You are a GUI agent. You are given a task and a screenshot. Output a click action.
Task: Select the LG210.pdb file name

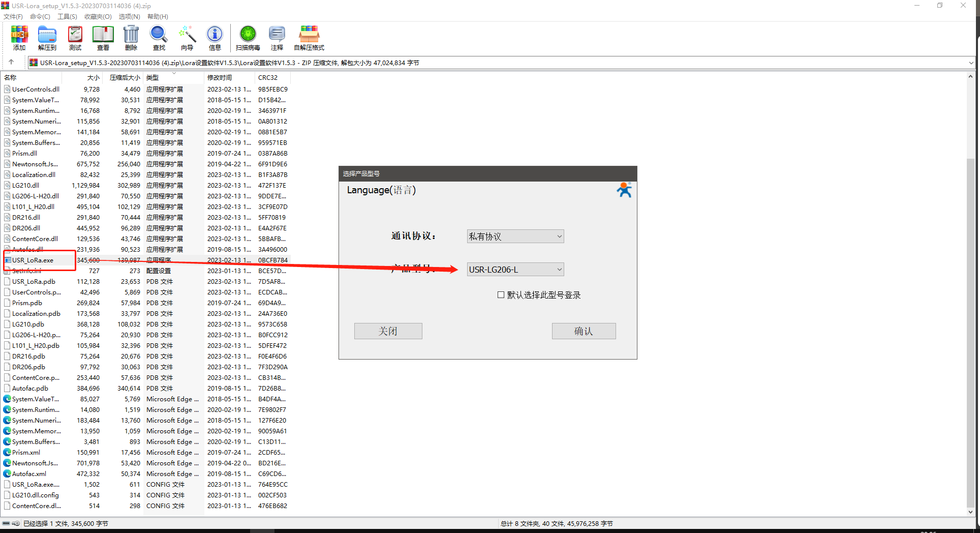coord(28,324)
